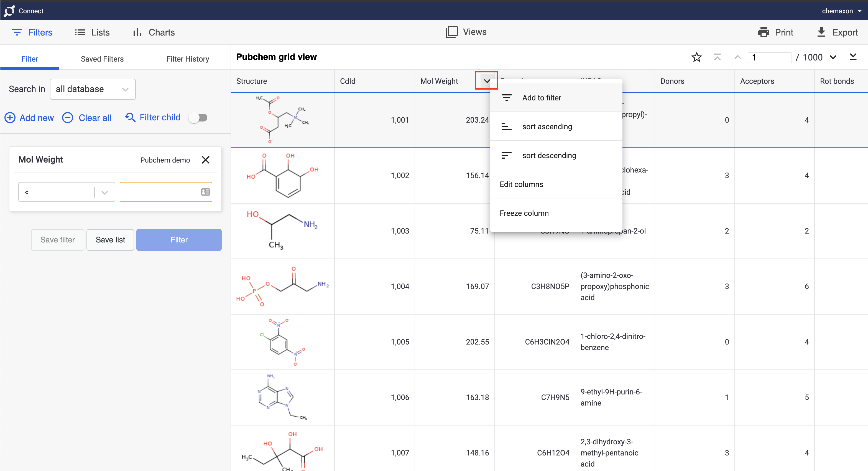The width and height of the screenshot is (868, 471).
Task: Remove the Mol Weight filter card
Action: click(206, 160)
